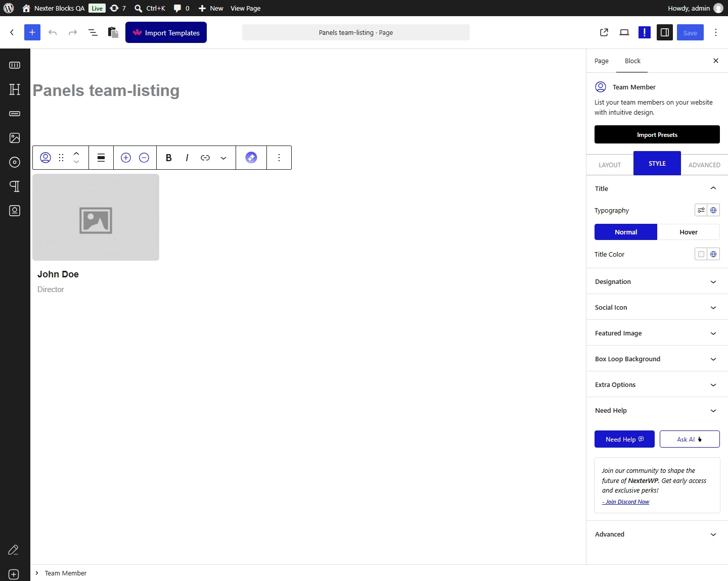Change block alignment in toolbar
The image size is (728, 581).
point(101,158)
